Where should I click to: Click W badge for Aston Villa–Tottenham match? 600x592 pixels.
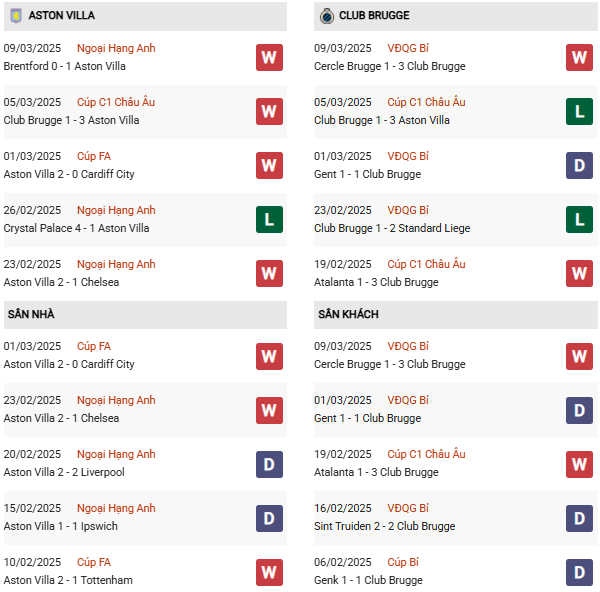[x=269, y=571]
